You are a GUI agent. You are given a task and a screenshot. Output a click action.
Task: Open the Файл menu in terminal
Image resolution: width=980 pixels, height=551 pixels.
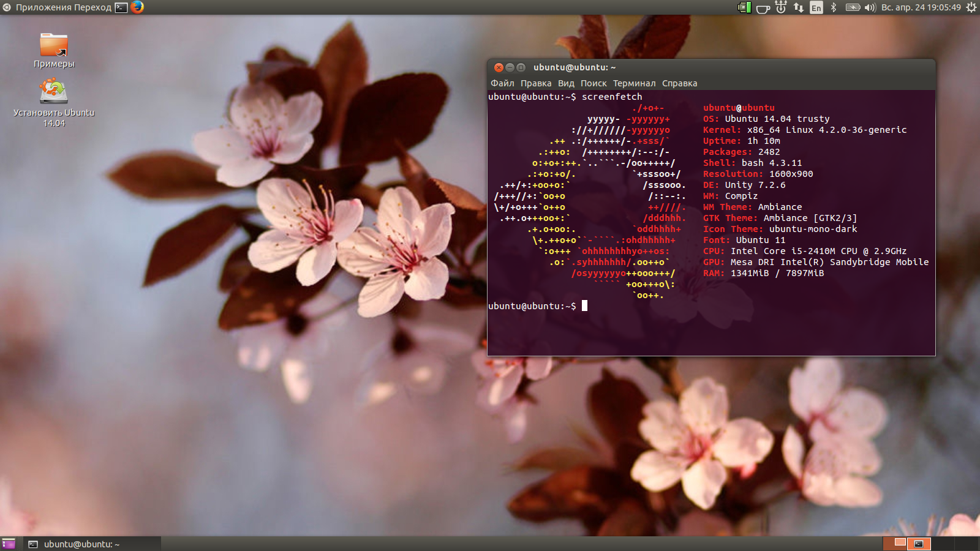coord(502,83)
